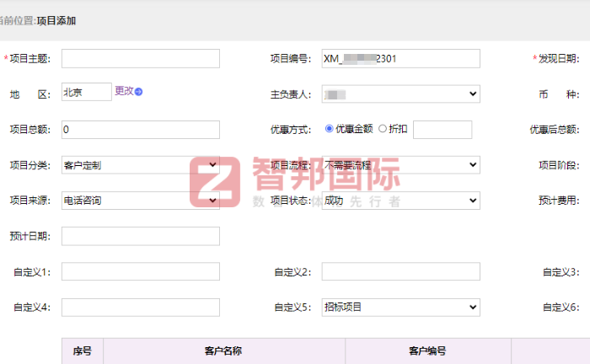590x364 pixels.
Task: Click the arrow icon beside 更改
Action: [139, 92]
